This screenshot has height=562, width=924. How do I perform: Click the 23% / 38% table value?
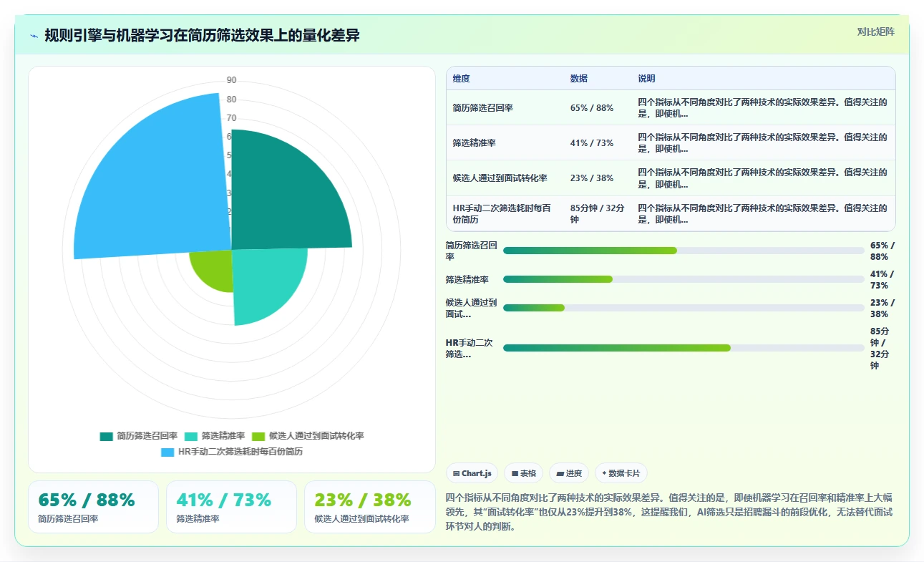click(x=592, y=178)
